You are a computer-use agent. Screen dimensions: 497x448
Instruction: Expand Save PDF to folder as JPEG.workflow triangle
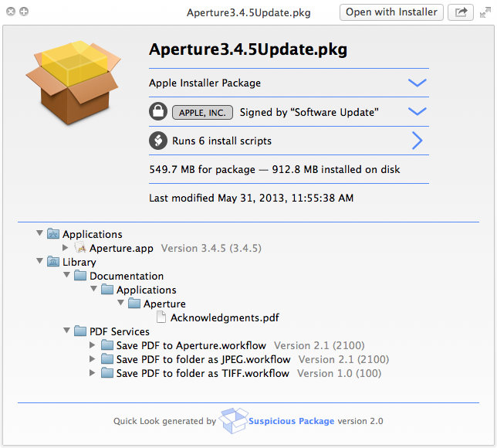[x=93, y=358]
